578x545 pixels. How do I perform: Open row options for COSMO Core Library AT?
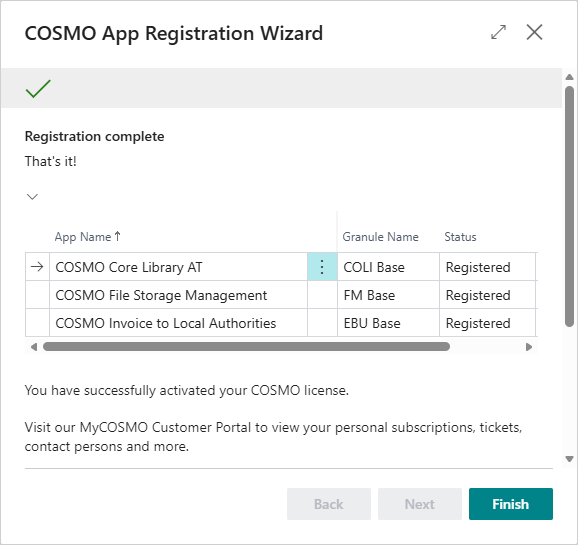tap(322, 267)
